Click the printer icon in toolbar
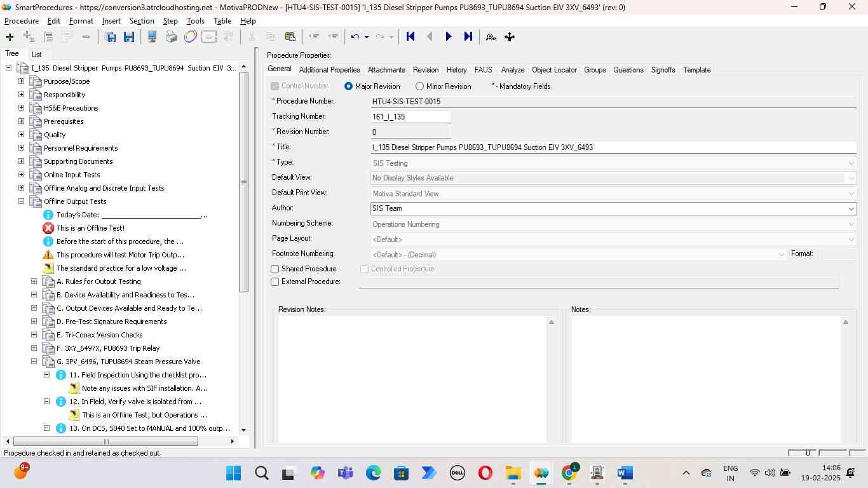 [171, 37]
